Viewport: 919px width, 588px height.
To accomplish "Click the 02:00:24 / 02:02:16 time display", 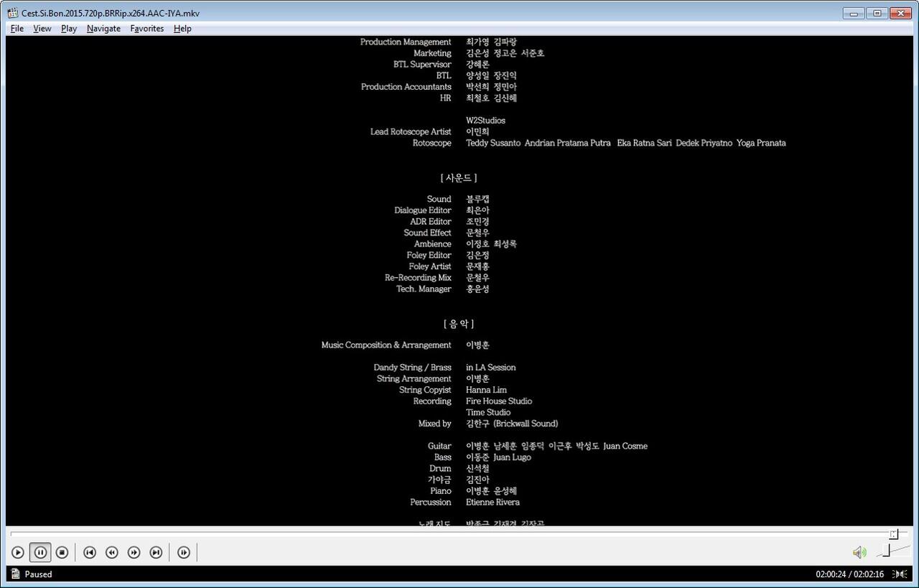I will point(849,574).
